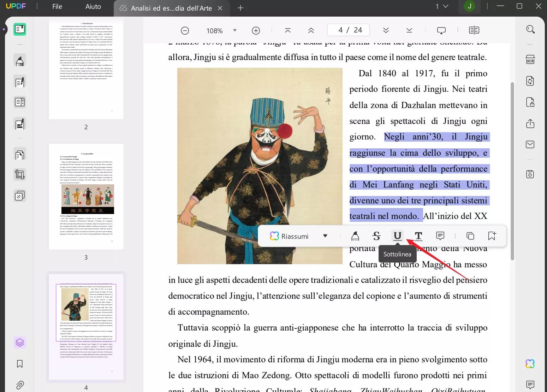Image resolution: width=547 pixels, height=392 pixels.
Task: Open the Organize Pages tool in sidebar
Action: [20, 102]
